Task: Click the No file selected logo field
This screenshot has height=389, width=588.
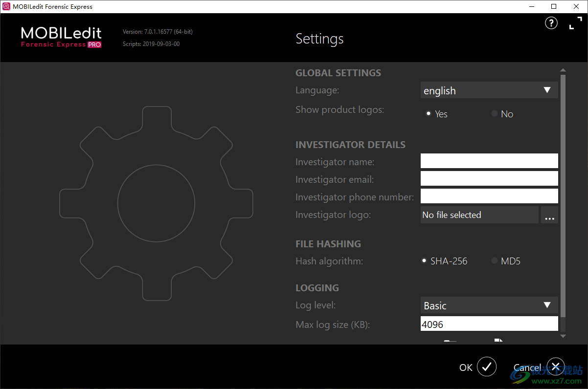Action: (479, 215)
